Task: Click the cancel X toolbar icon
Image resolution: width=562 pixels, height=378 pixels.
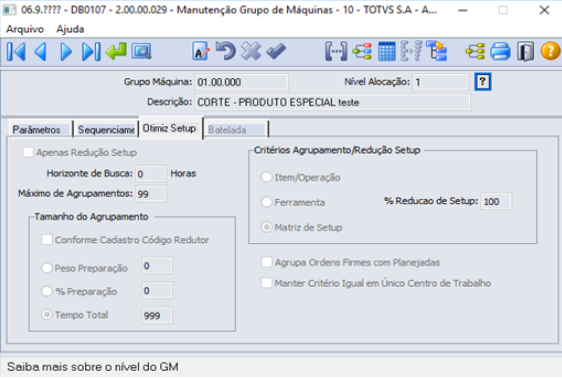Action: tap(251, 51)
